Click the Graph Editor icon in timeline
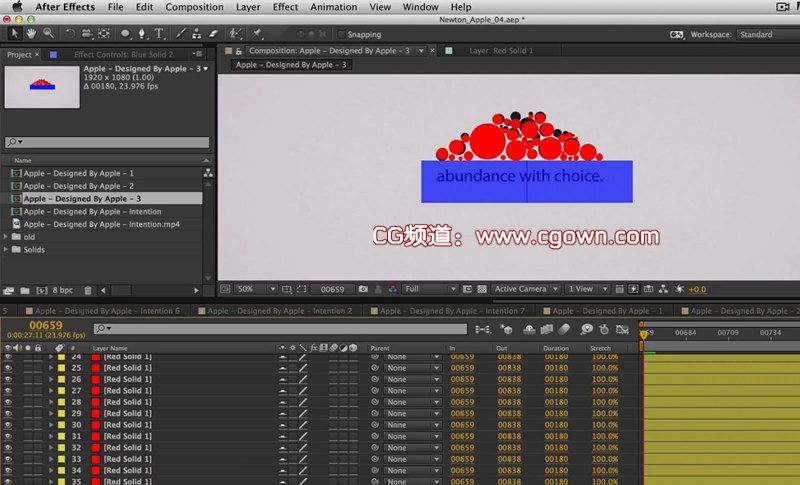Screen dimensions: 800x485 coord(622,329)
